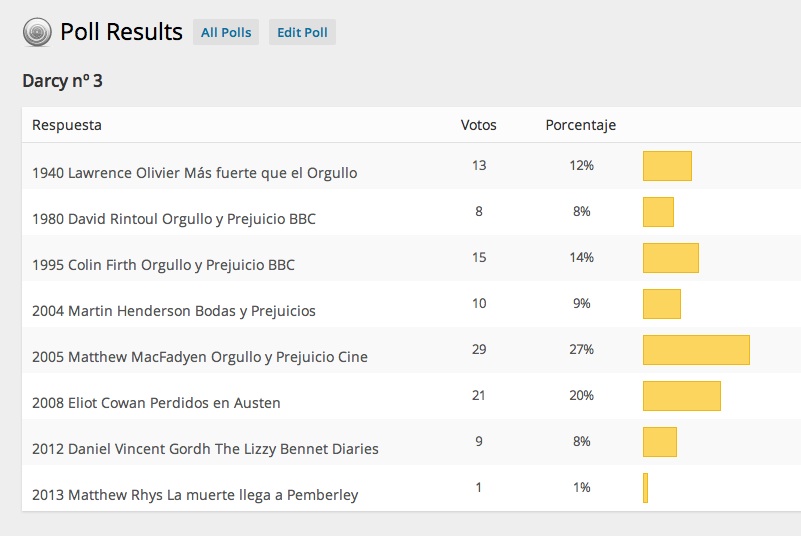801x536 pixels.
Task: Click the 14% result bar for Colin Firth
Action: (670, 258)
